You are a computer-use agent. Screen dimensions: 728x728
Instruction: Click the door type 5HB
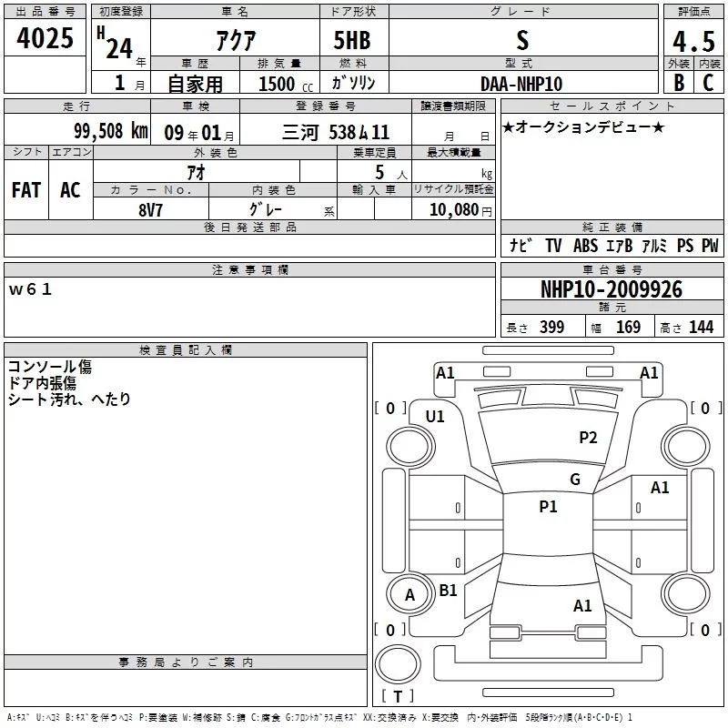(x=352, y=40)
